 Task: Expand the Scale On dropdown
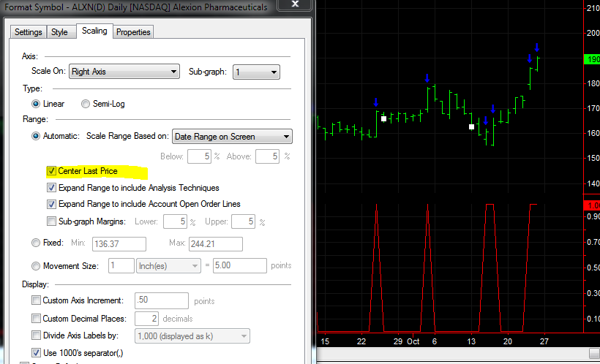click(124, 72)
